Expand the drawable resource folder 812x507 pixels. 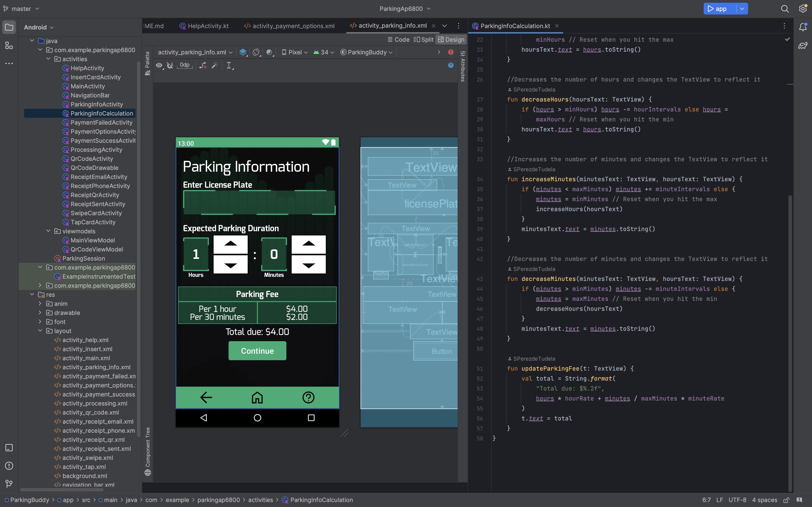tap(40, 313)
